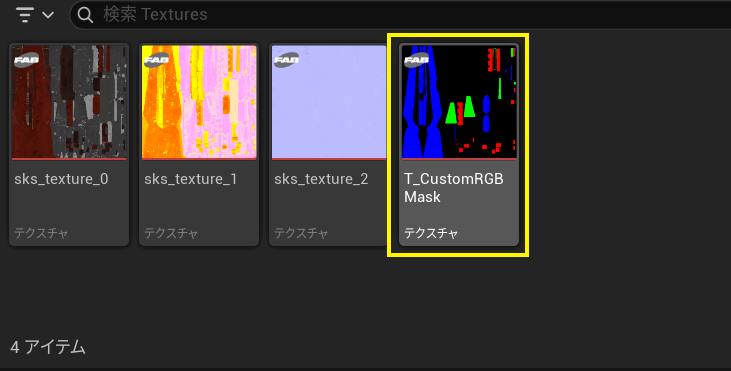Select the T_CustomRGBMask thumbnail image
The width and height of the screenshot is (731, 371).
pyautogui.click(x=459, y=102)
